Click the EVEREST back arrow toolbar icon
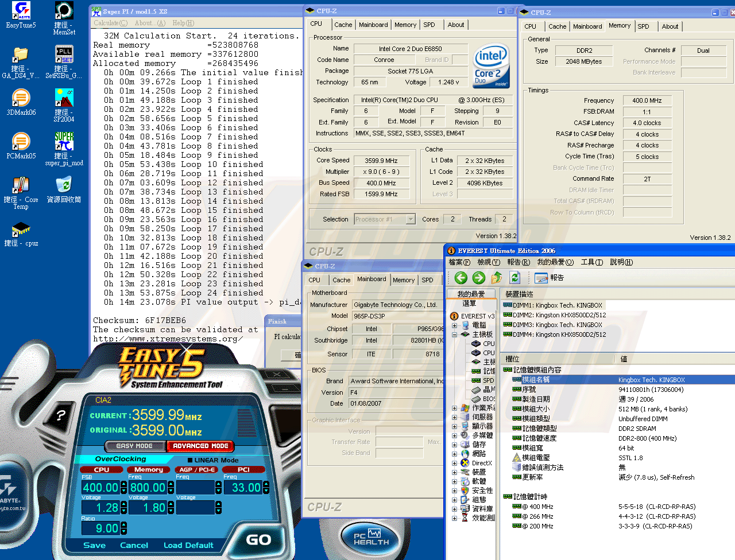The height and width of the screenshot is (560, 735). point(461,278)
